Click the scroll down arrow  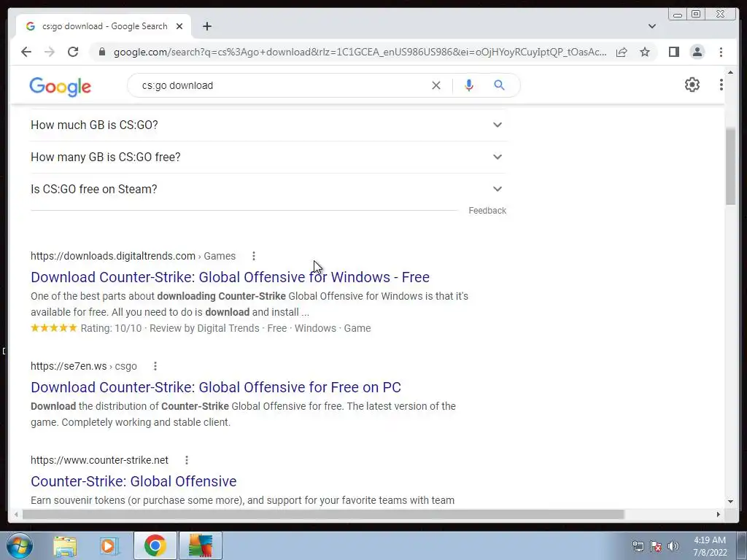pos(731,502)
